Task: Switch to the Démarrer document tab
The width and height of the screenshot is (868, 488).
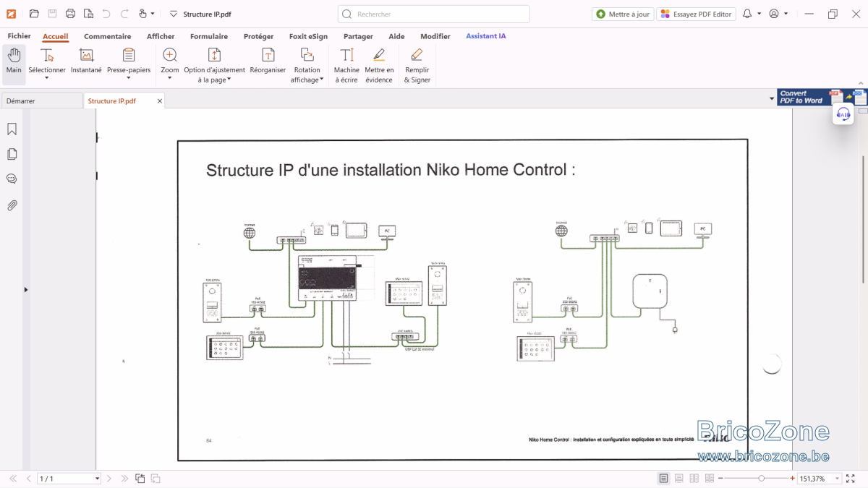Action: click(x=42, y=101)
